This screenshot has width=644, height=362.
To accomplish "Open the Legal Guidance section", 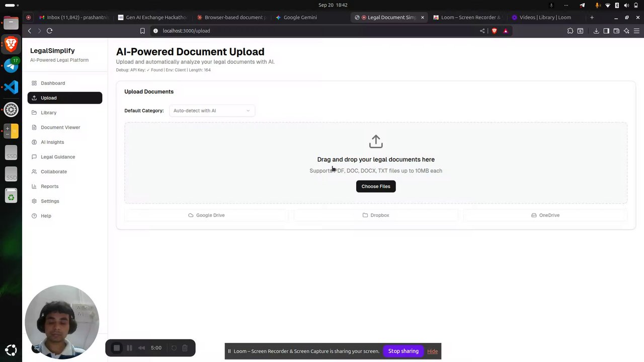I will [65, 157].
